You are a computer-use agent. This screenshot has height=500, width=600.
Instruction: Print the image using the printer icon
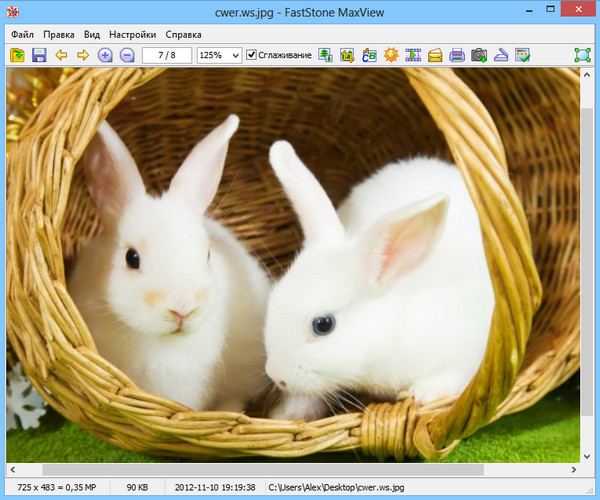coord(457,55)
